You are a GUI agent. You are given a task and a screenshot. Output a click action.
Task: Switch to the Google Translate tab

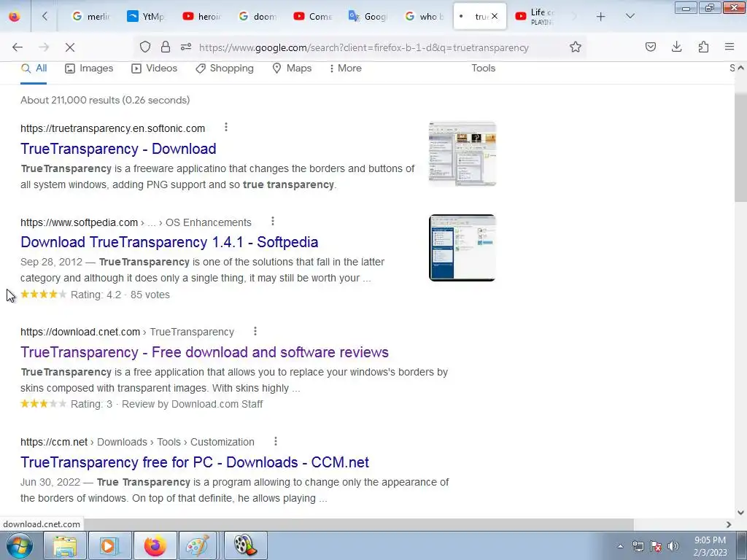(x=368, y=16)
